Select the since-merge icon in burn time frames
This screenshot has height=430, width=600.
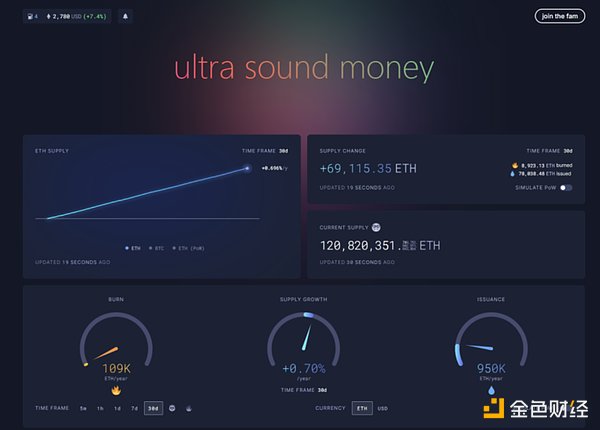click(172, 408)
